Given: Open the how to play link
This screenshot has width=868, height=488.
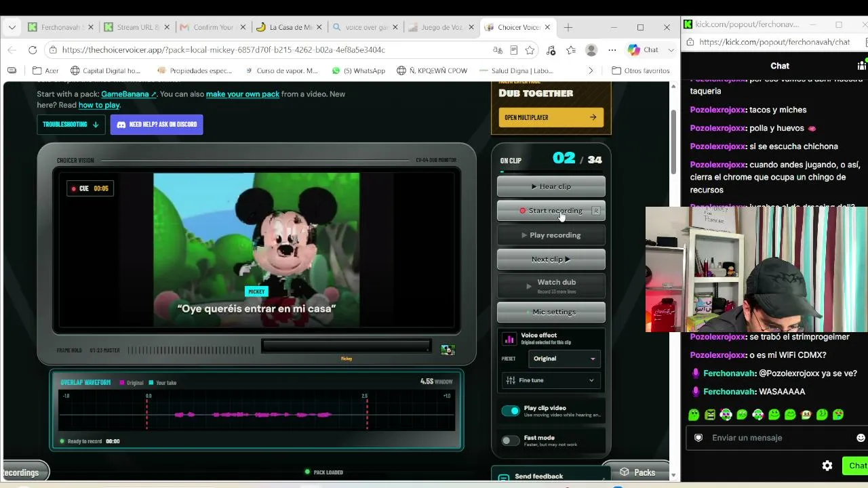Looking at the screenshot, I should [x=99, y=105].
